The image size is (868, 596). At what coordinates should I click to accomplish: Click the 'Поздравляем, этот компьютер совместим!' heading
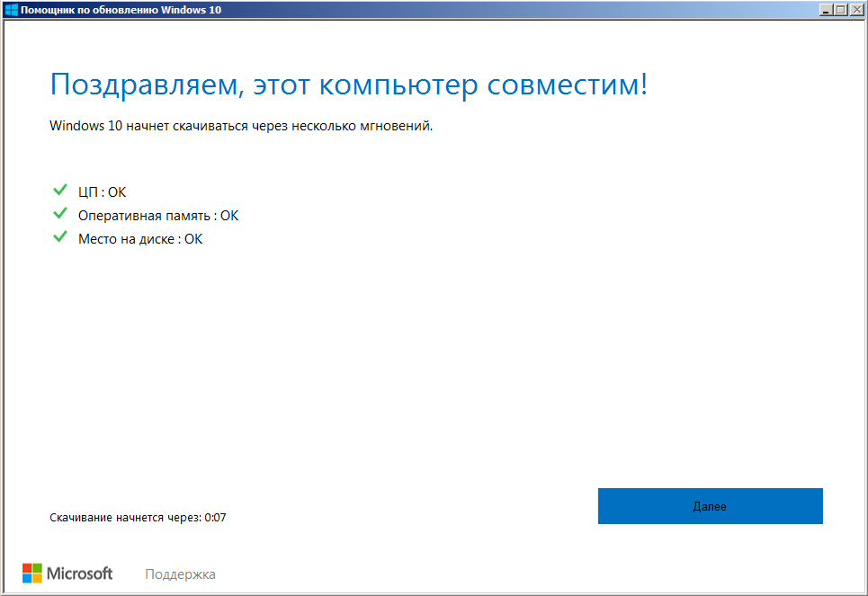coord(349,85)
